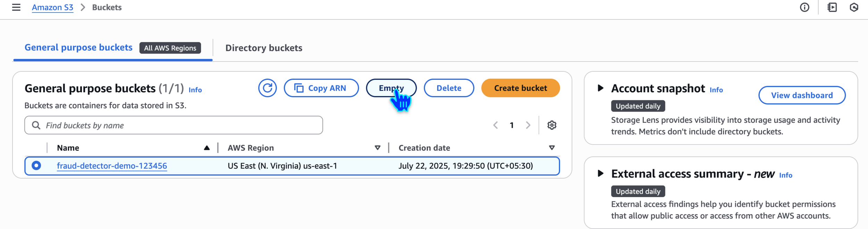
Task: Go to previous page of buckets
Action: (x=495, y=125)
